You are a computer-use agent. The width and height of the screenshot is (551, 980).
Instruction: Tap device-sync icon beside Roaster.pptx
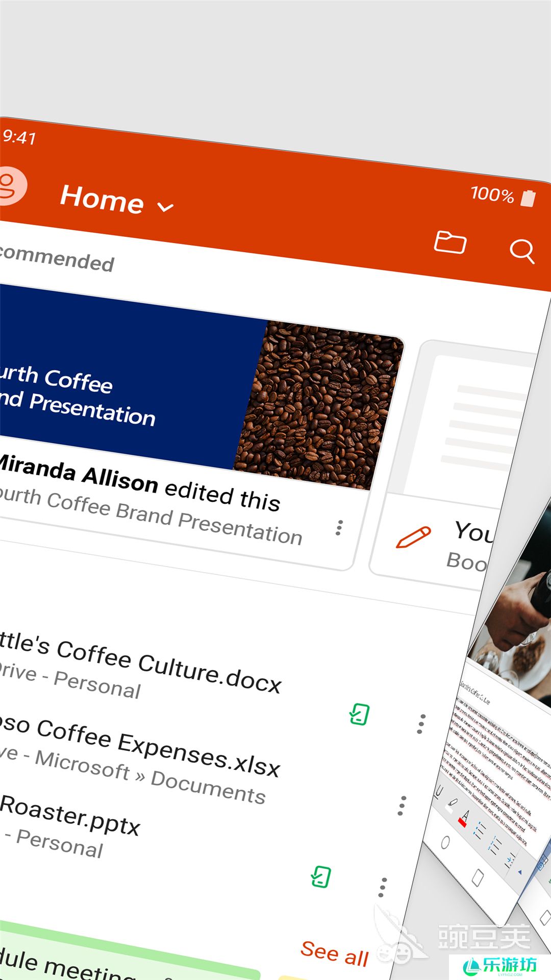[x=321, y=877]
